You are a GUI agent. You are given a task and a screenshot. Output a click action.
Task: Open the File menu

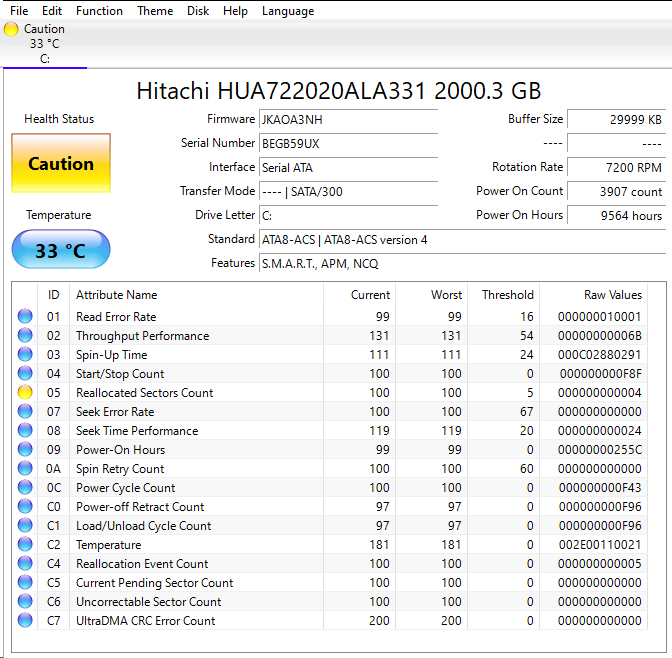[x=19, y=11]
